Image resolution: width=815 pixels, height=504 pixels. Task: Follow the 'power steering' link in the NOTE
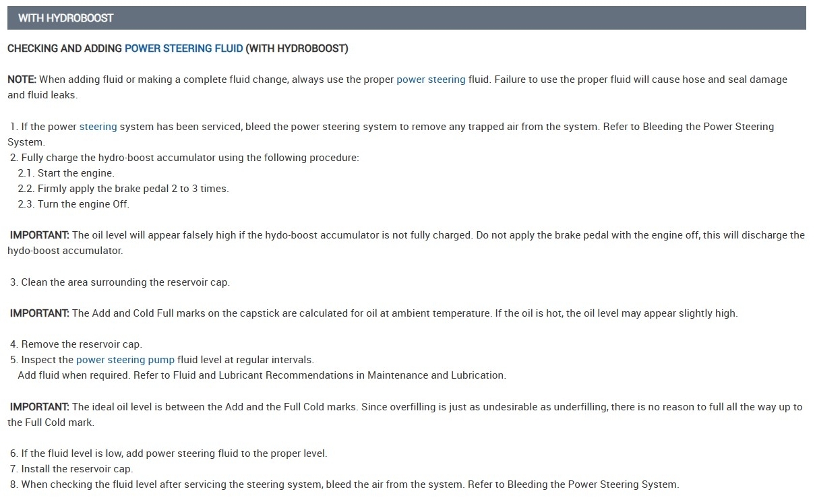431,80
